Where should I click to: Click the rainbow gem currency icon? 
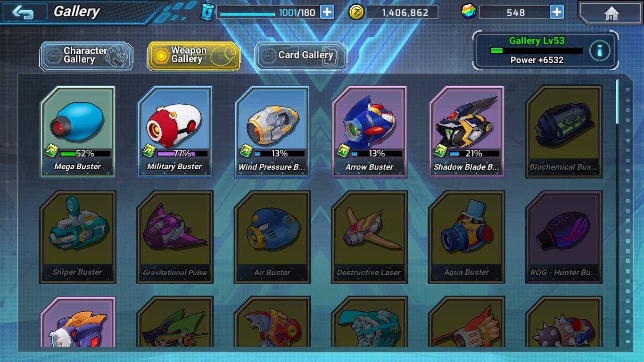click(x=469, y=12)
